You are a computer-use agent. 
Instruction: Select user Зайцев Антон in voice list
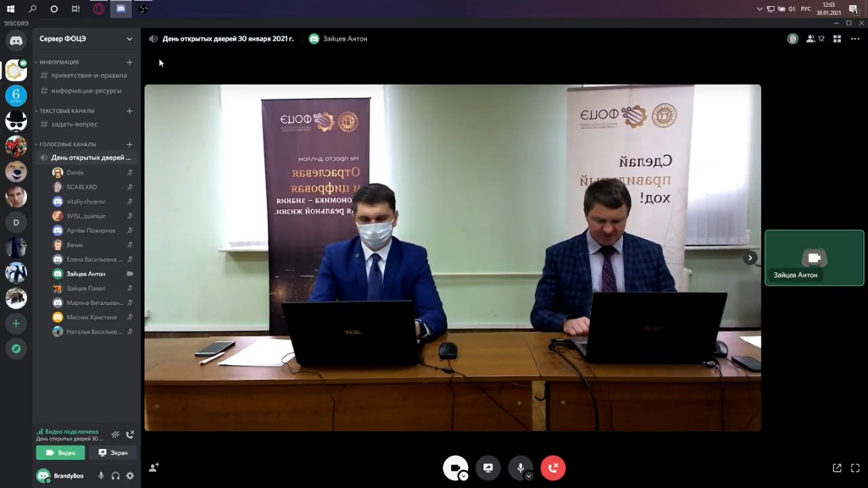point(92,274)
